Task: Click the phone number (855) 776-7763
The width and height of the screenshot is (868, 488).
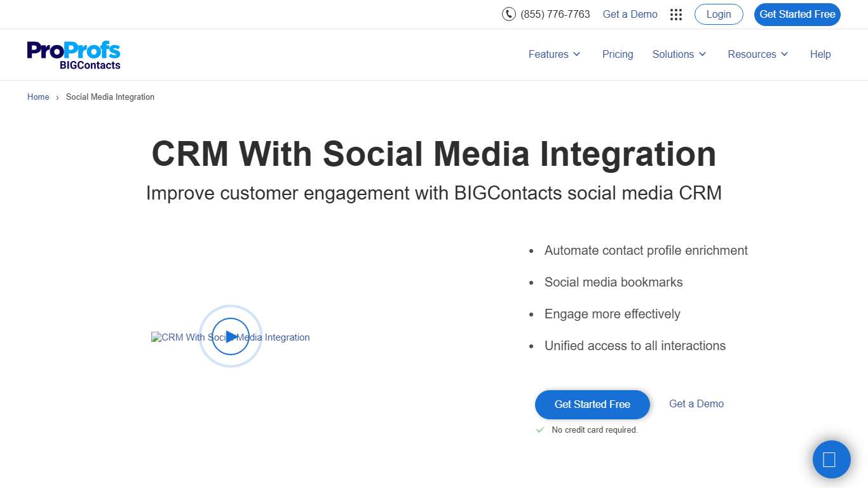Action: (x=555, y=14)
